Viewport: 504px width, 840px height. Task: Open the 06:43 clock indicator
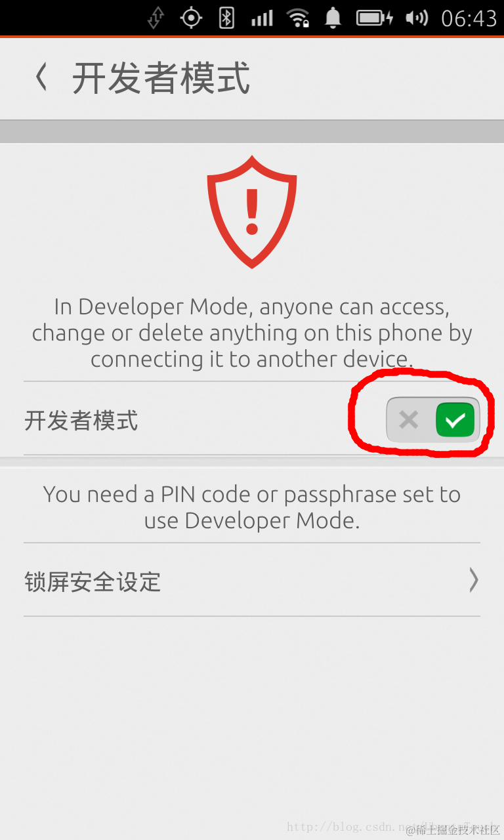click(469, 18)
